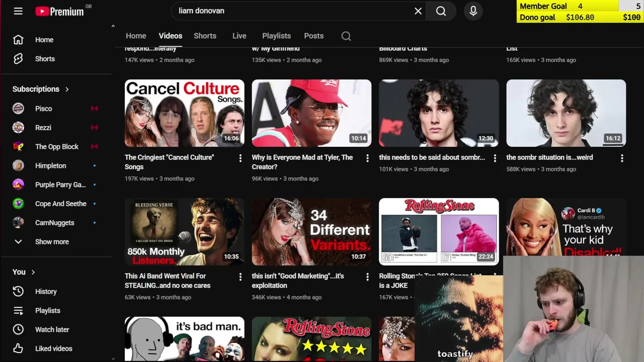Open Pisco channel avatar
644x362 pixels.
(x=18, y=109)
